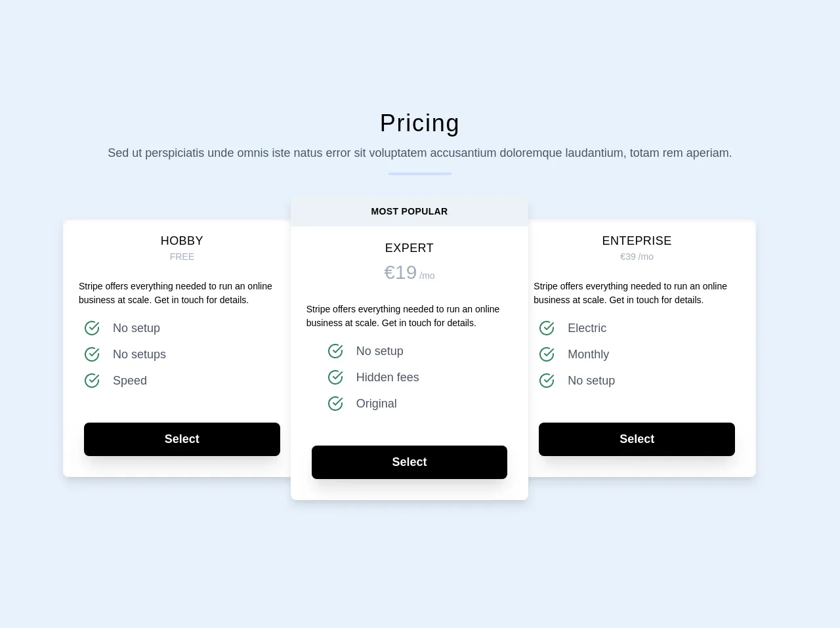Screen dimensions: 840x628
Task: Click check icon beside "Speed" feature
Action: tap(92, 381)
